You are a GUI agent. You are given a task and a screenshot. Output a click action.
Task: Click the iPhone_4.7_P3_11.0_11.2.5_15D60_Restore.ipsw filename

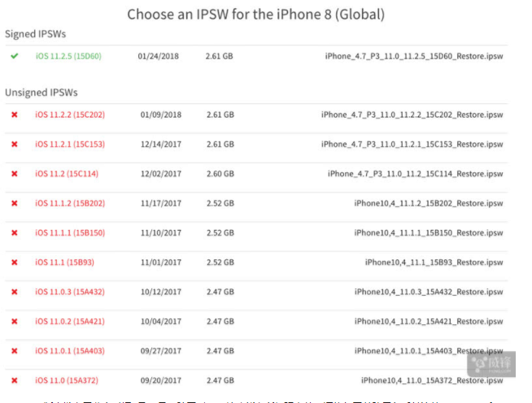(x=413, y=56)
